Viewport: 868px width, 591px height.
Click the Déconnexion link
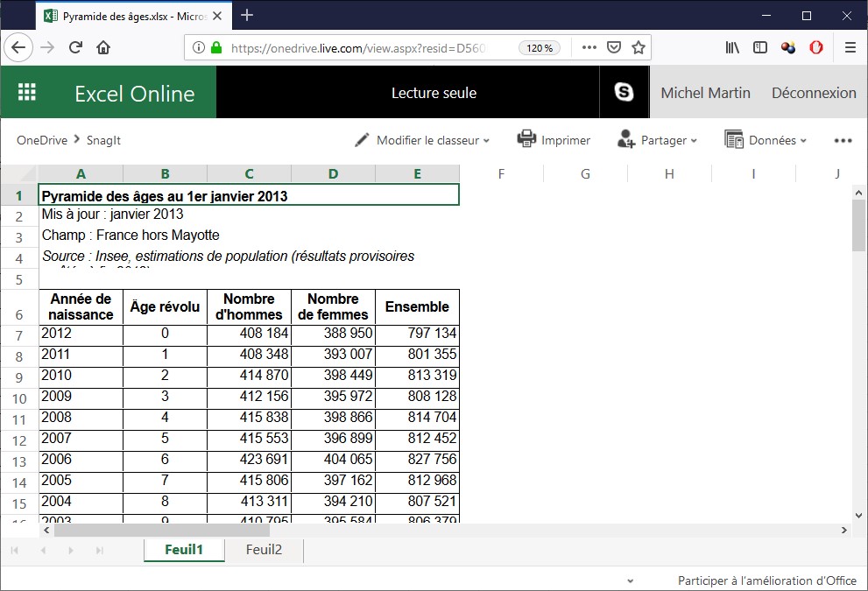[x=814, y=93]
